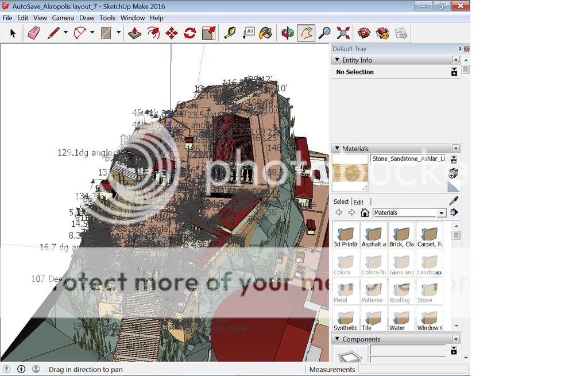Open 3D Warehouse get models icon
This screenshot has width=588, height=376.
point(363,33)
